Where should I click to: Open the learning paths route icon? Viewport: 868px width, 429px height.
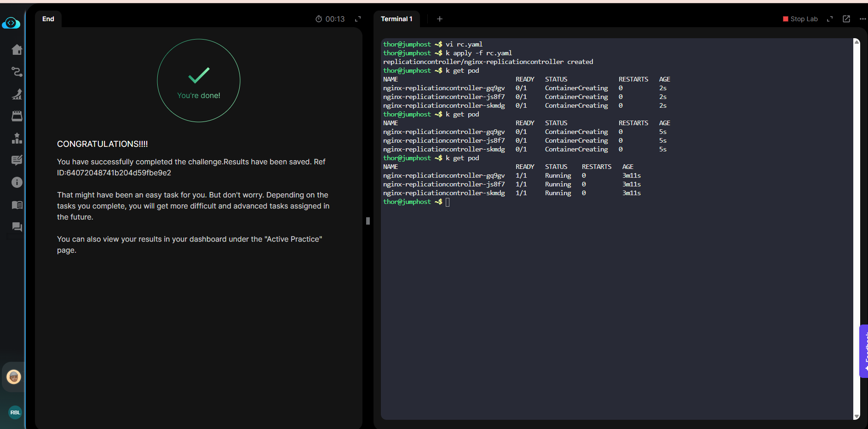pos(17,72)
